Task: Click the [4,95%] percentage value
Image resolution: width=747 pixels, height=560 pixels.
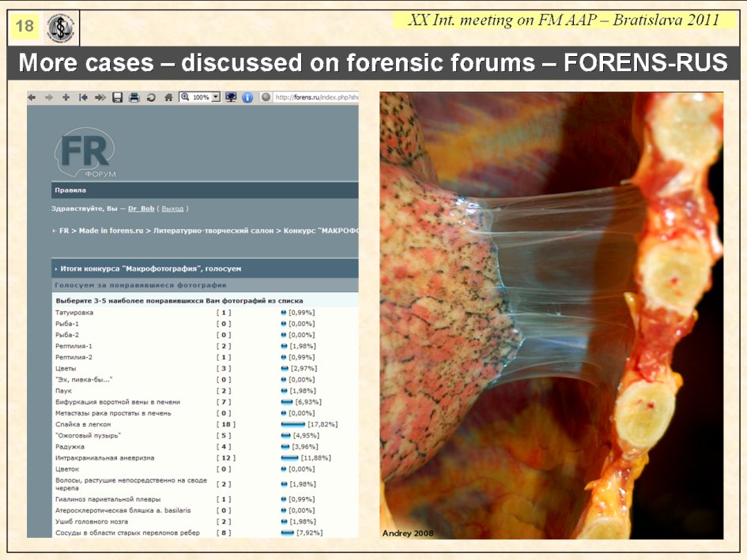Action: [306, 436]
